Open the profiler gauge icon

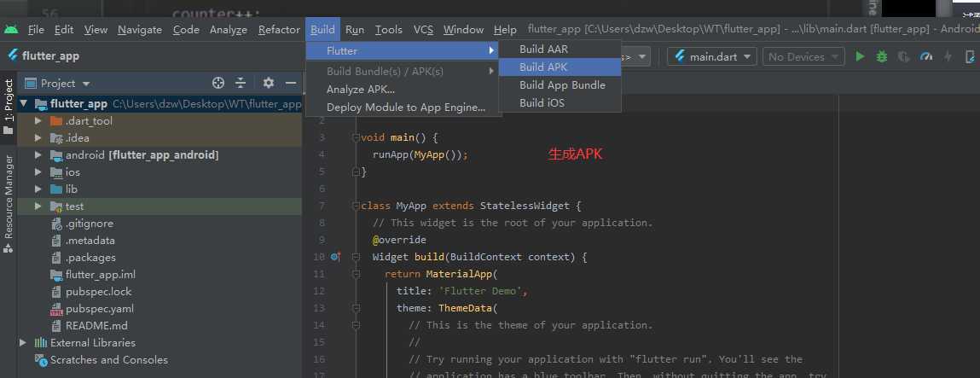pyautogui.click(x=925, y=56)
